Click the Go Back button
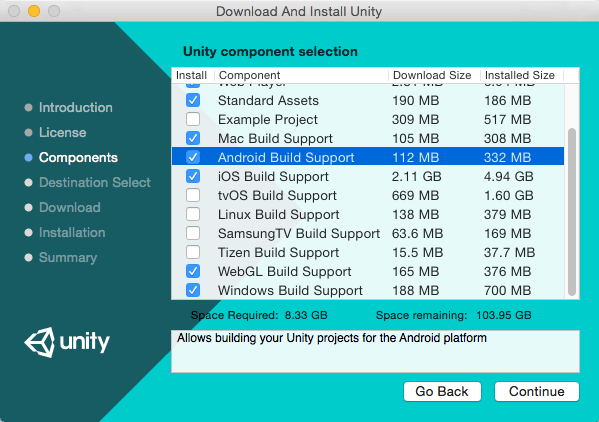The height and width of the screenshot is (422, 599). point(442,391)
